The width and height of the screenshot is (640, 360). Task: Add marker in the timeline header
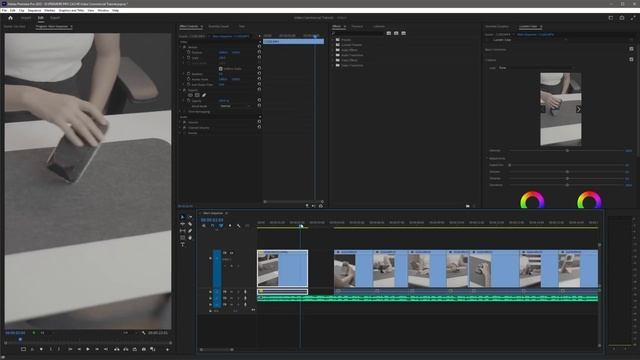(x=230, y=226)
